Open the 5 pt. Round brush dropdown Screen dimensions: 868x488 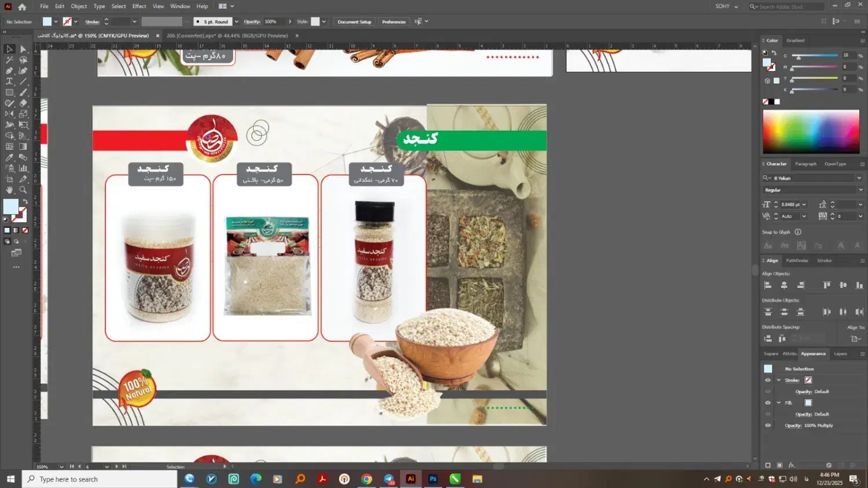(236, 22)
